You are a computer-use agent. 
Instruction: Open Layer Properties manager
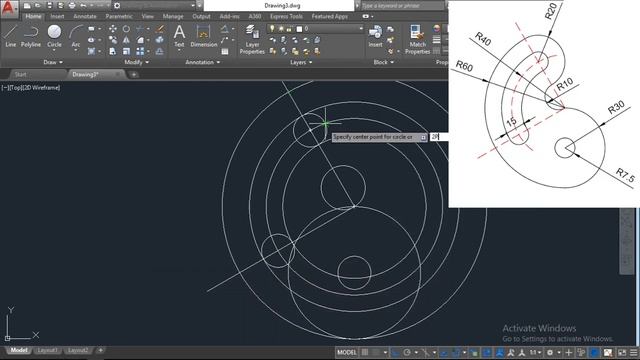click(x=252, y=39)
